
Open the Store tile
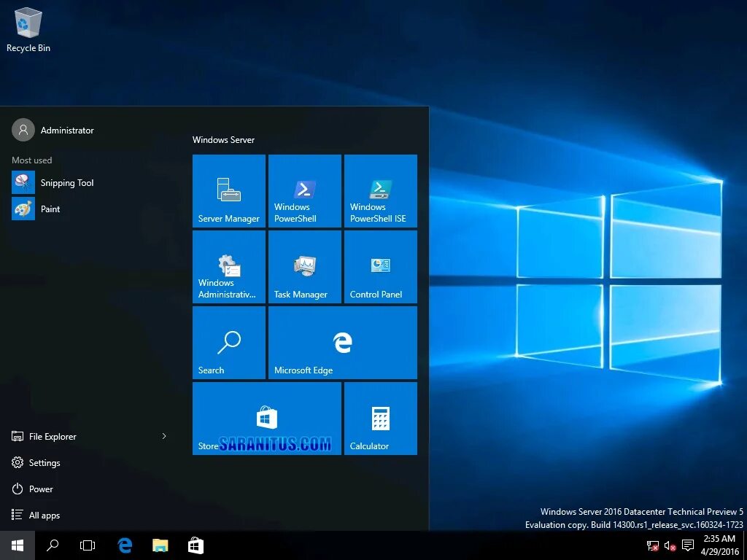267,419
